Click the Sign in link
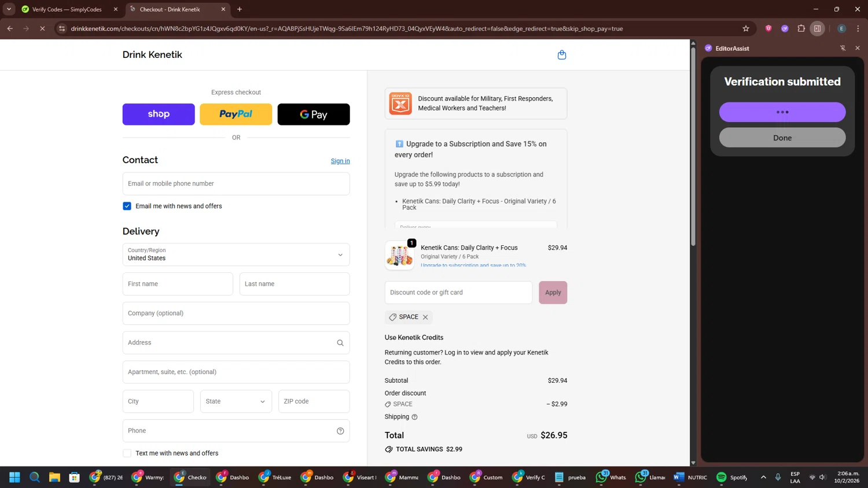868x488 pixels. [x=340, y=161]
